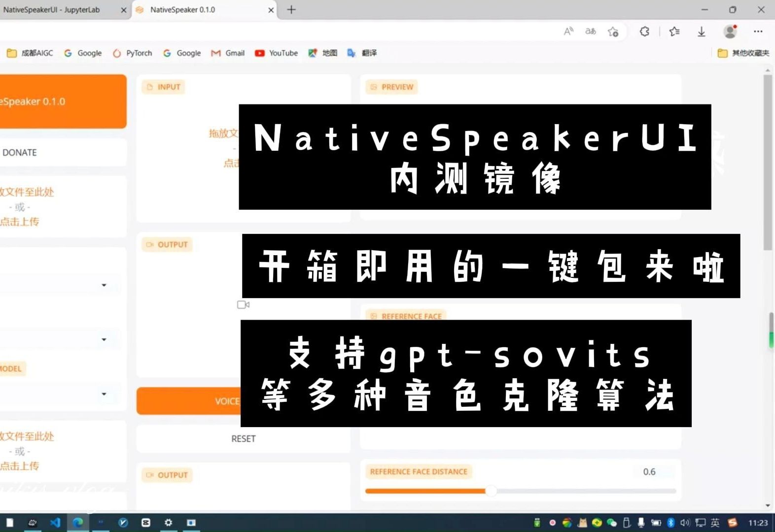Click the translate page icon in address bar
Viewport: 775px width, 532px height.
coord(591,32)
